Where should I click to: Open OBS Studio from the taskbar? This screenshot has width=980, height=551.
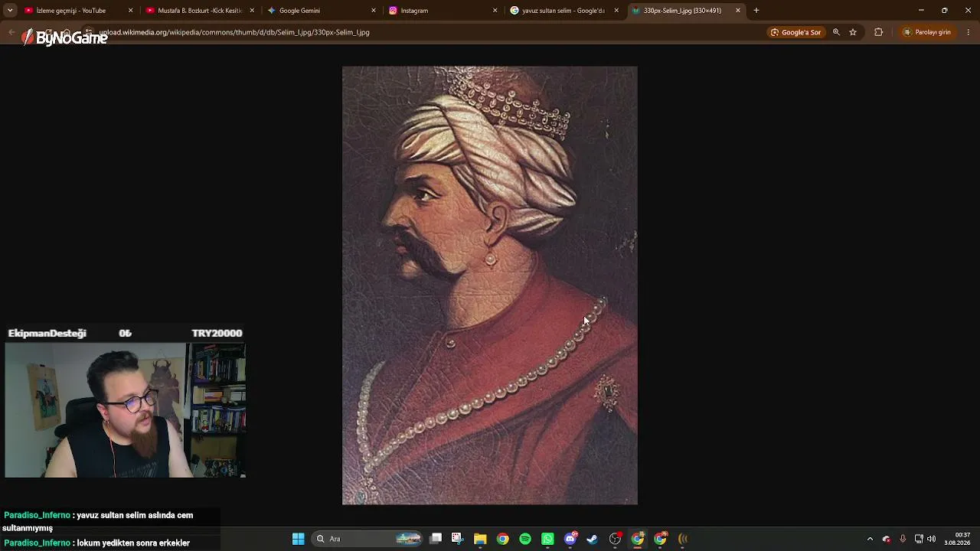click(615, 539)
